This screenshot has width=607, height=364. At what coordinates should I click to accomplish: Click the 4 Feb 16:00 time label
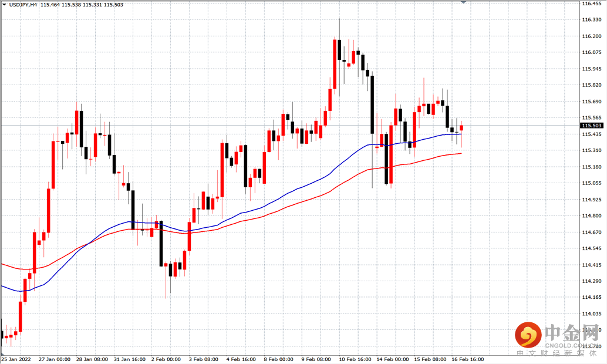[241, 359]
